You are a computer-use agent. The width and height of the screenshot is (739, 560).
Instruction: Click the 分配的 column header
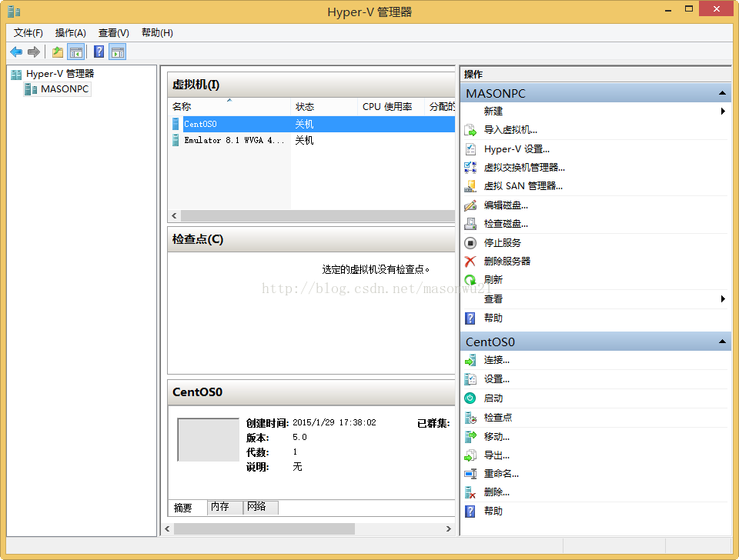click(440, 107)
